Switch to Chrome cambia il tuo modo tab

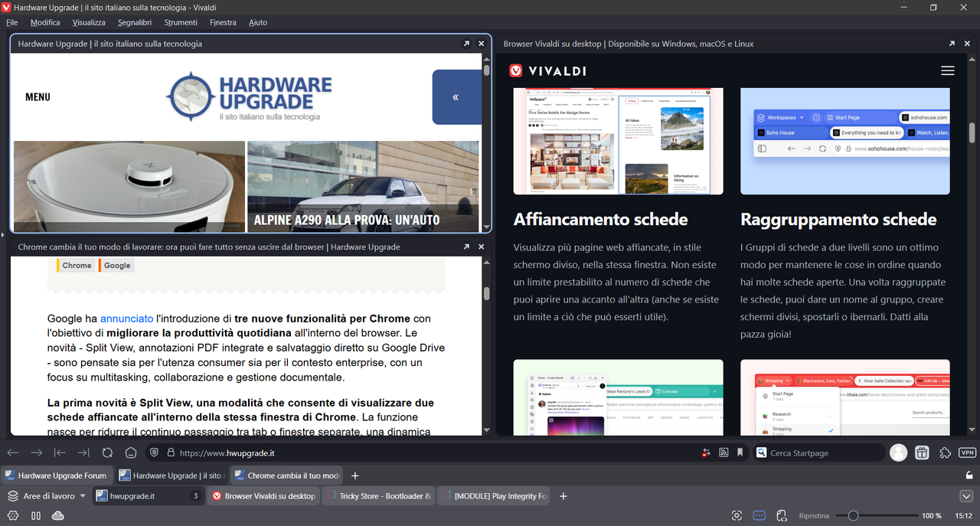pos(288,475)
